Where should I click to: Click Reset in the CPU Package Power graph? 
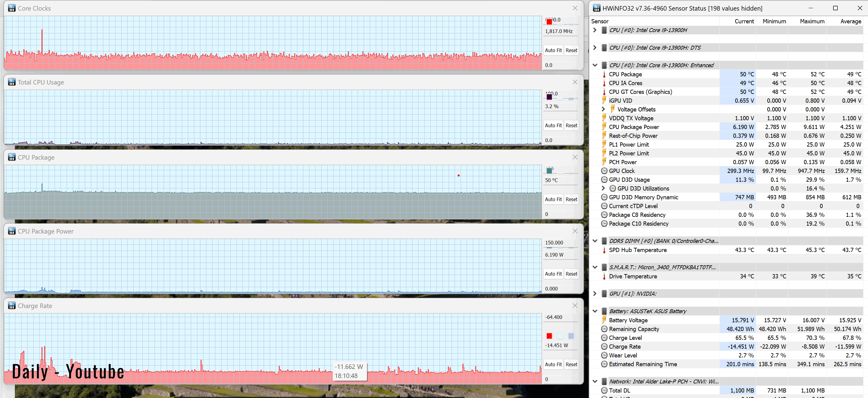pos(572,274)
